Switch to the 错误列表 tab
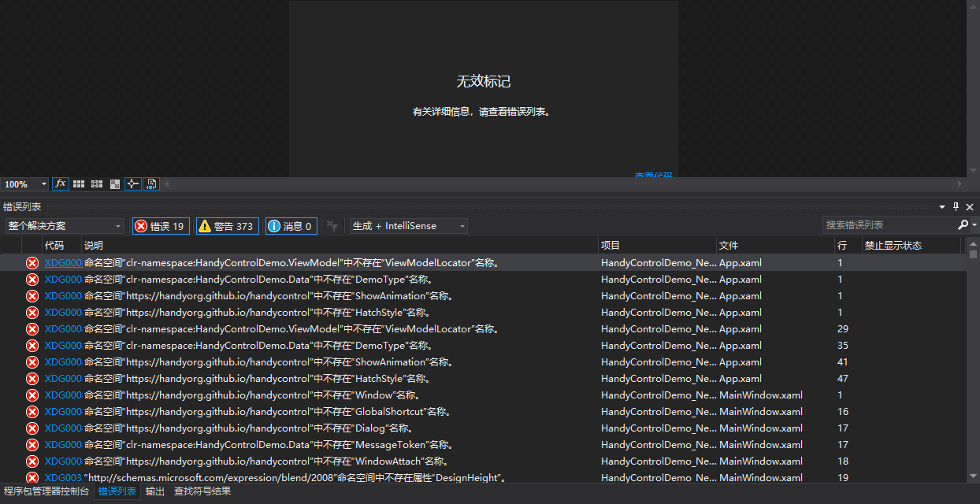Screen dimensions: 980x504 point(117,491)
